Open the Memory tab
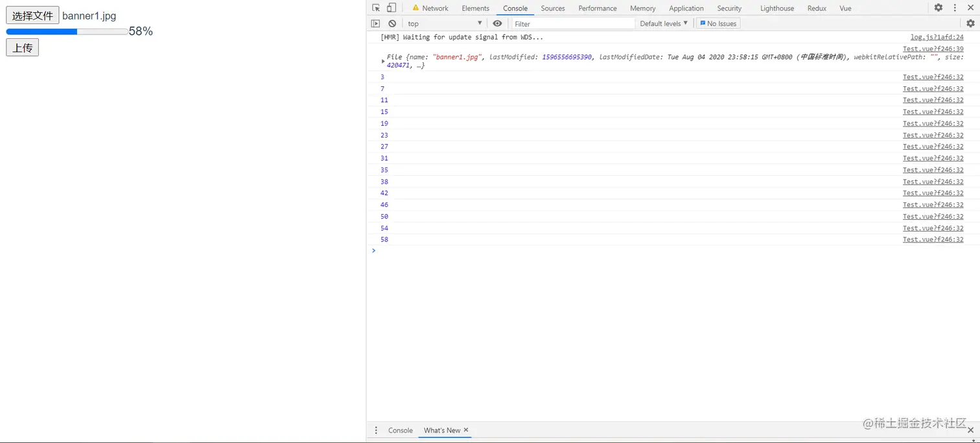980x443 pixels. click(643, 8)
